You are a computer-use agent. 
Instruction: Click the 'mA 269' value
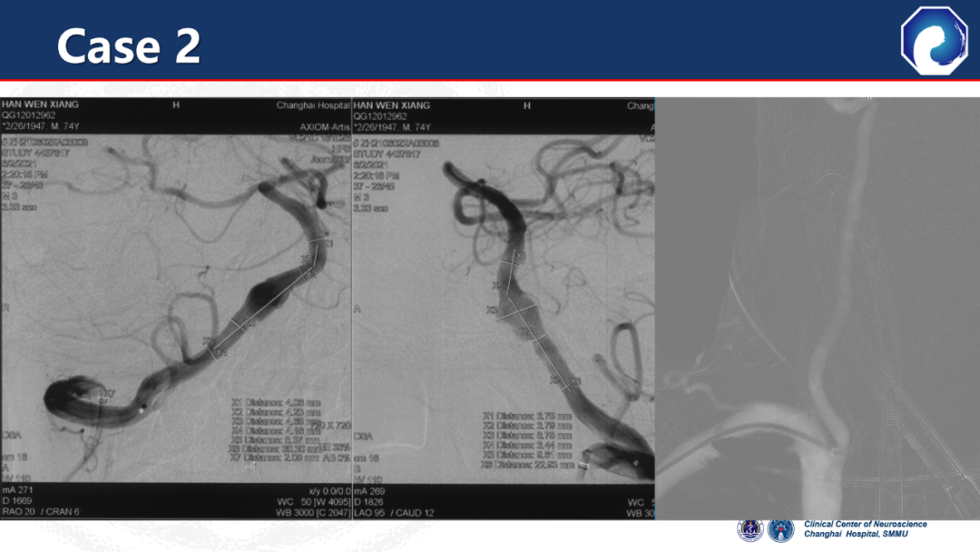point(370,491)
